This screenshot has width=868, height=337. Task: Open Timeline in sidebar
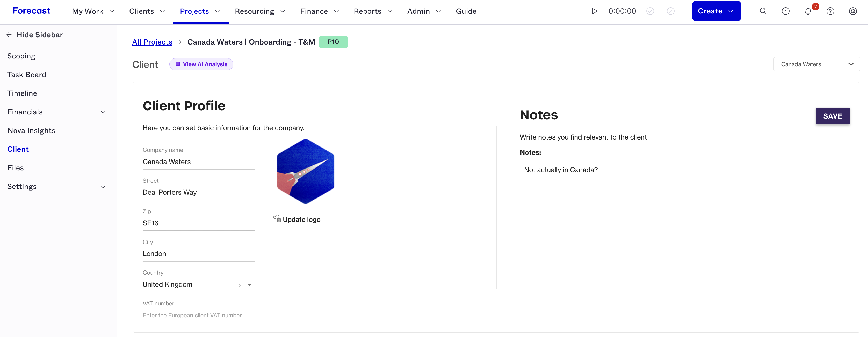click(22, 93)
